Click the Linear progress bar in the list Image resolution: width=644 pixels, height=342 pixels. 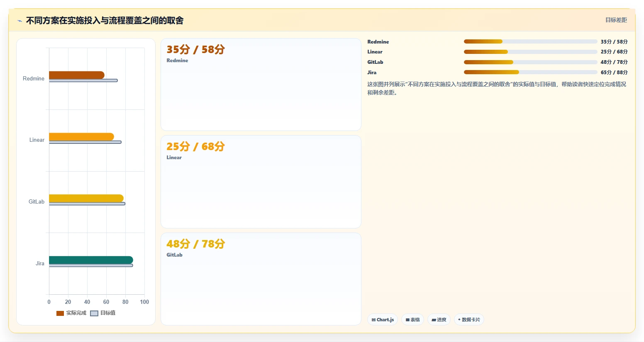pyautogui.click(x=530, y=52)
